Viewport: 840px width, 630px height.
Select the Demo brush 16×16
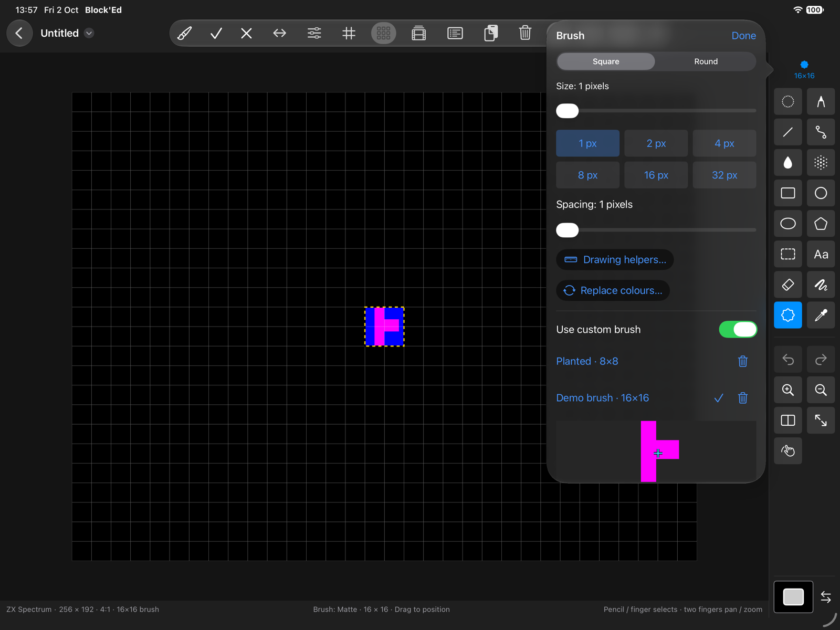602,398
